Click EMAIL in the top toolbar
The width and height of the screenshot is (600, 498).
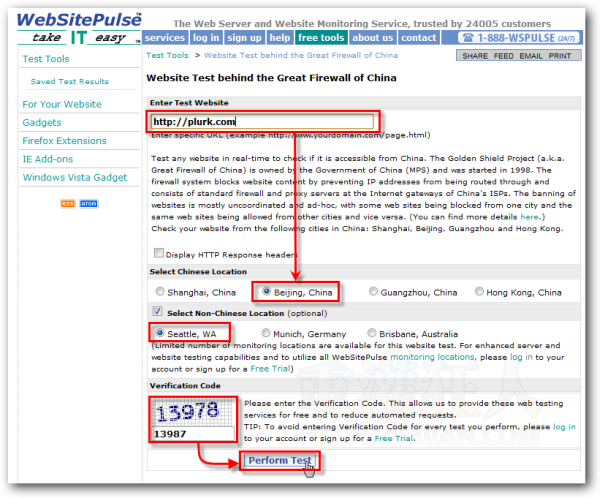click(x=531, y=56)
